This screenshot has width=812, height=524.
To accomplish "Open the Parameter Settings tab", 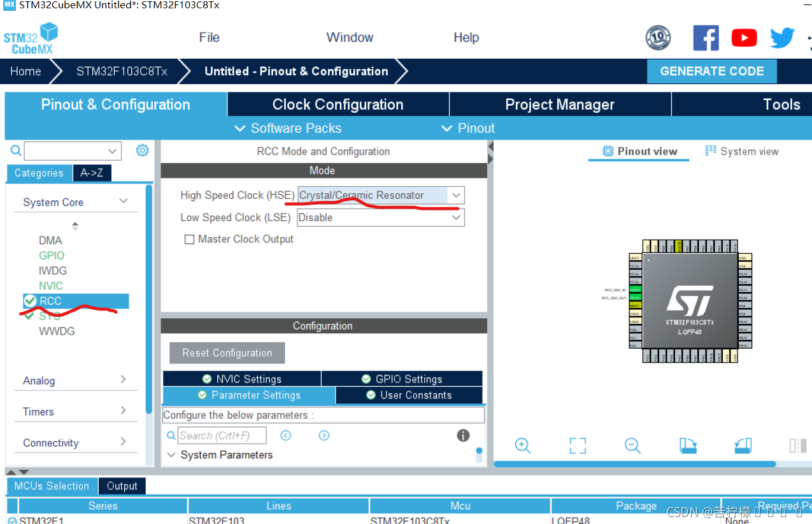I will tap(249, 395).
